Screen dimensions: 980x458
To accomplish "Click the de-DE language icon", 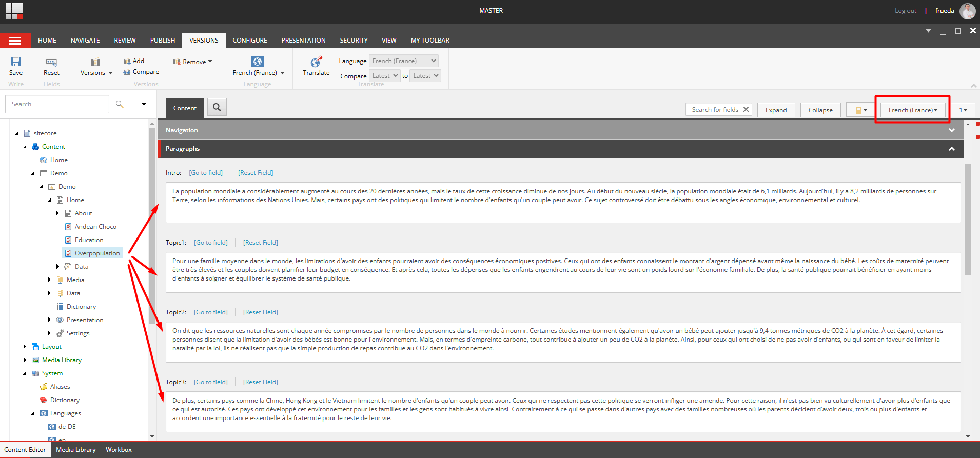I will (x=52, y=427).
